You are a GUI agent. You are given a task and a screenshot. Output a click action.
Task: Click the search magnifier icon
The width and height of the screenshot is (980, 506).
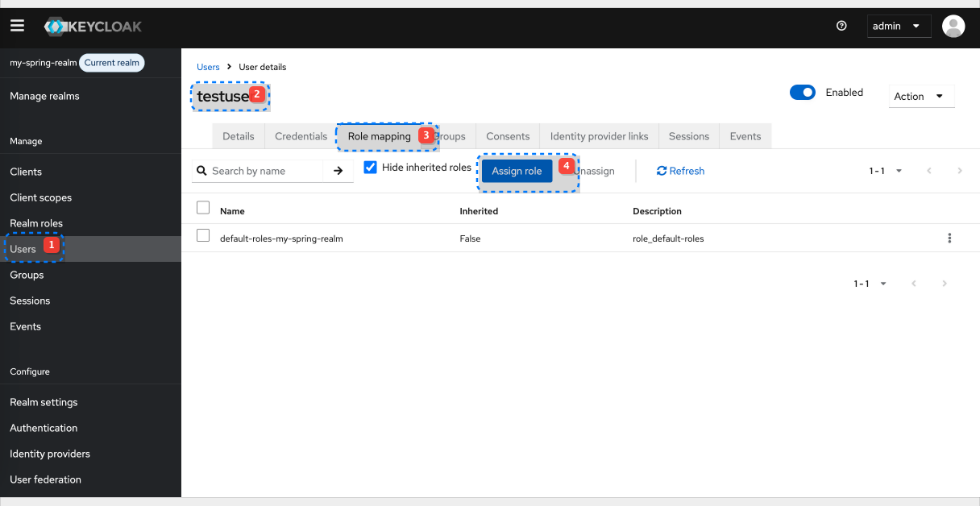click(201, 170)
